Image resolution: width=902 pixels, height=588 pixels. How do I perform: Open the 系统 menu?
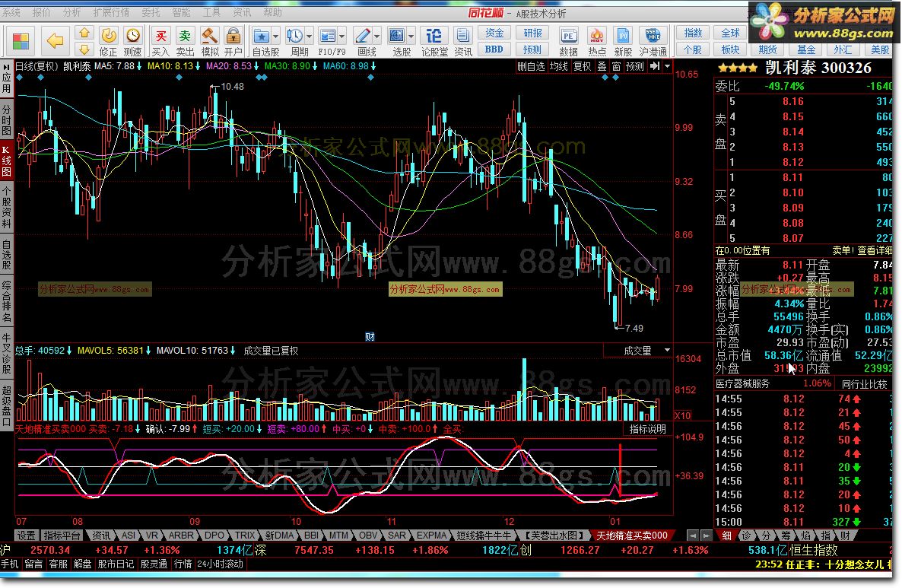tap(11, 12)
